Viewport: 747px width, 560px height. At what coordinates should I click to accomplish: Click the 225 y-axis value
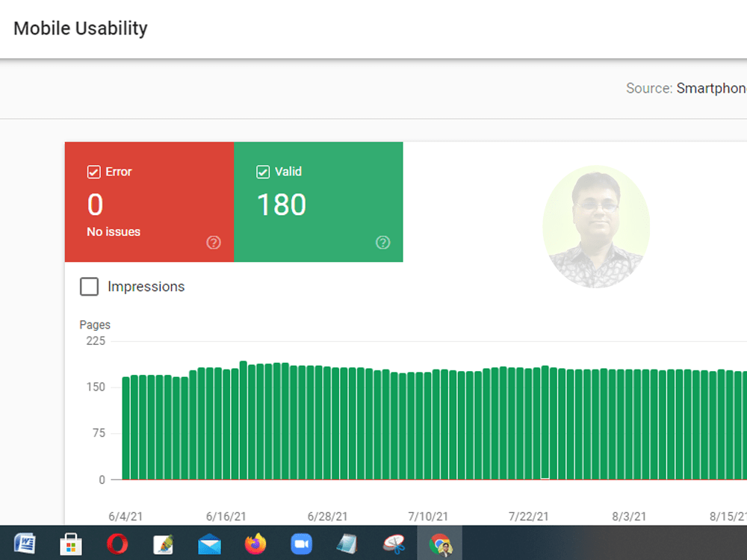click(96, 341)
